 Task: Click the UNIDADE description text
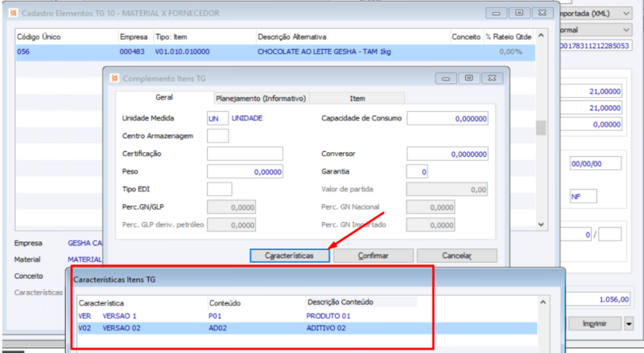[x=247, y=118]
